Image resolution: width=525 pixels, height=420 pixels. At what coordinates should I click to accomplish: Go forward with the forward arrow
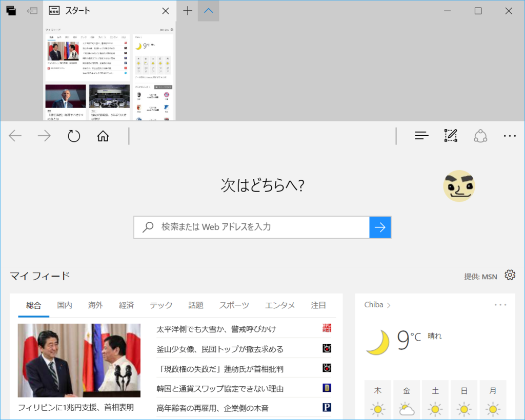pyautogui.click(x=44, y=136)
